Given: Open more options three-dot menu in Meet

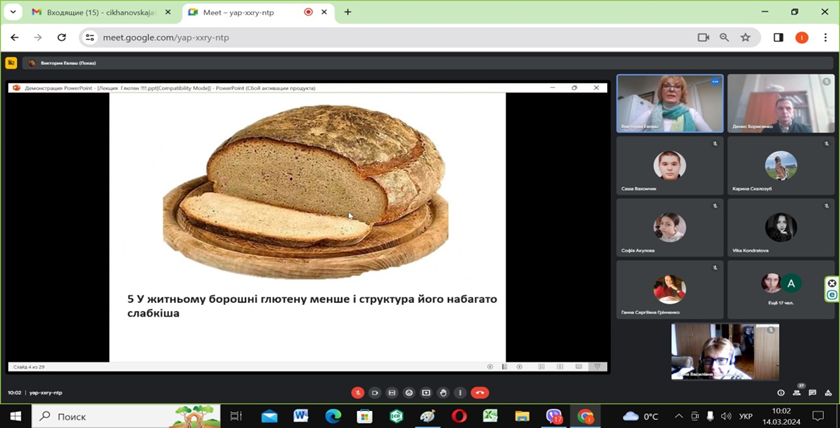Looking at the screenshot, I should click(x=459, y=393).
